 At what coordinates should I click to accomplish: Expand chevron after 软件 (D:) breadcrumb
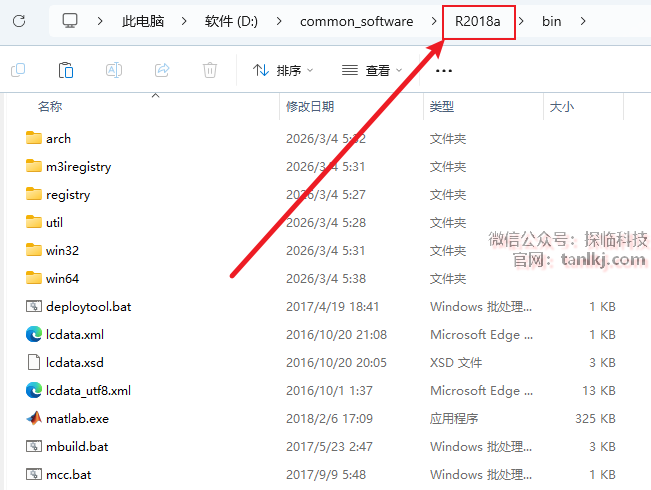click(279, 21)
